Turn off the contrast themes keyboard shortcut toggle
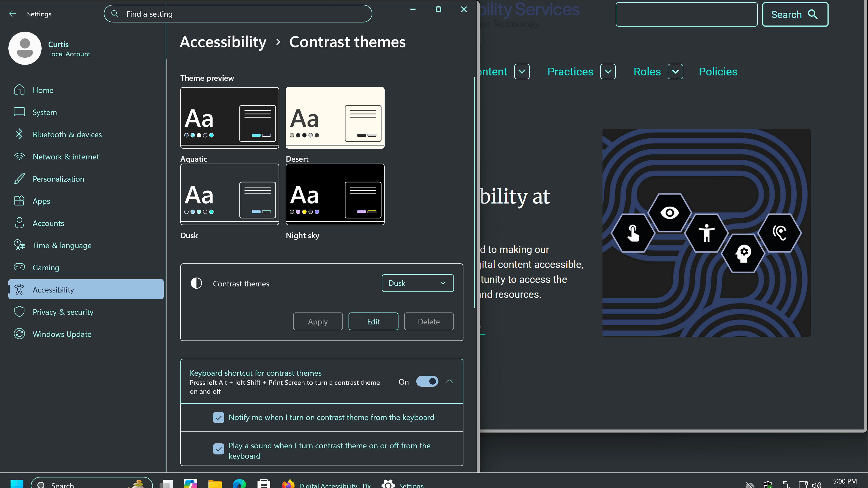Image resolution: width=868 pixels, height=488 pixels. coord(427,382)
